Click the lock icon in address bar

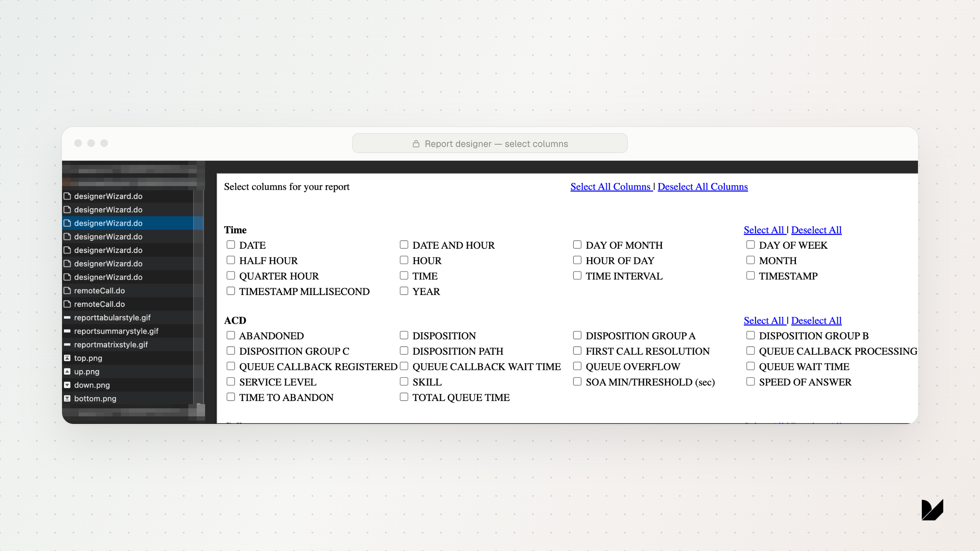tap(416, 144)
